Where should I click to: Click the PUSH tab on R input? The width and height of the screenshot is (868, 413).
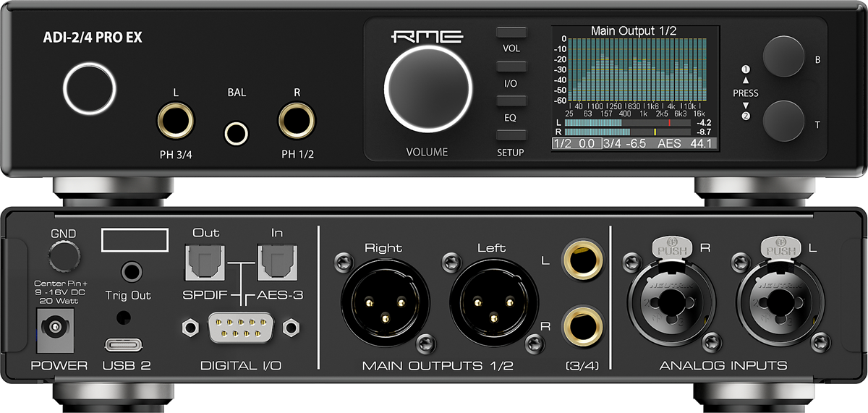(x=674, y=249)
